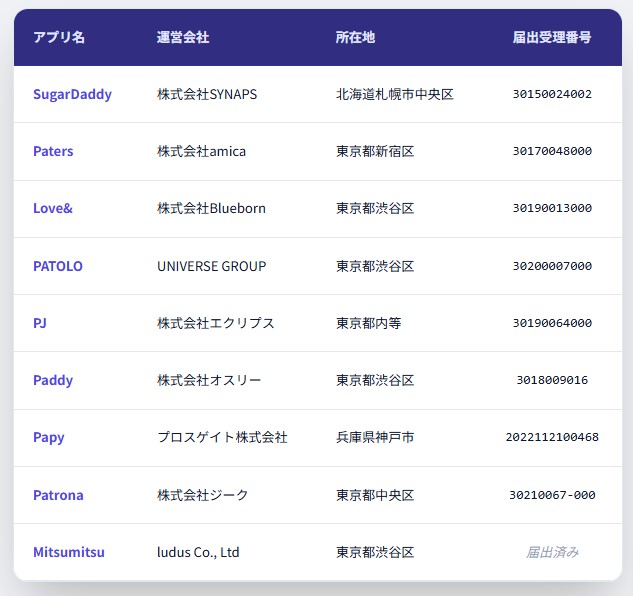Click the アプリ名 column header
Viewport: 633px width, 596px height.
[x=59, y=37]
